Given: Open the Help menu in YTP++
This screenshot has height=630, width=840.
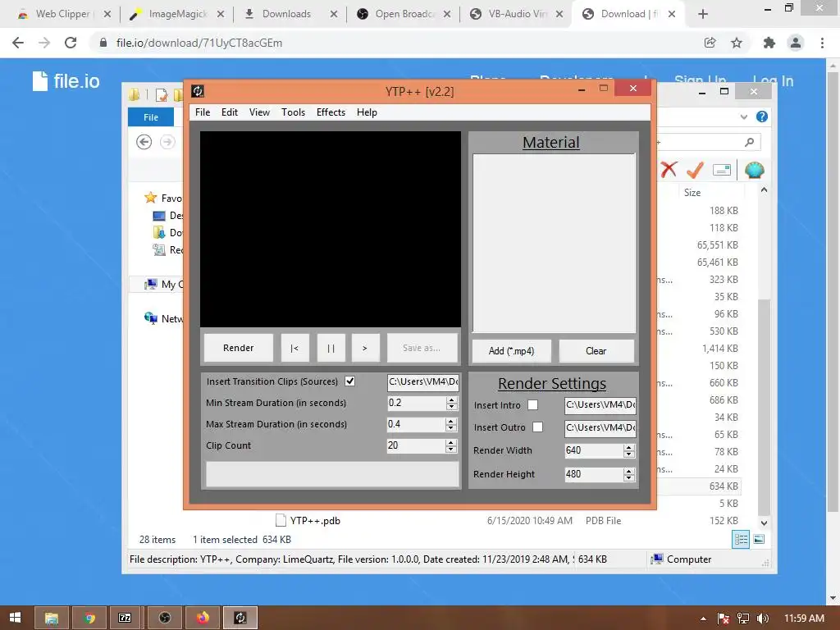Looking at the screenshot, I should pyautogui.click(x=367, y=112).
